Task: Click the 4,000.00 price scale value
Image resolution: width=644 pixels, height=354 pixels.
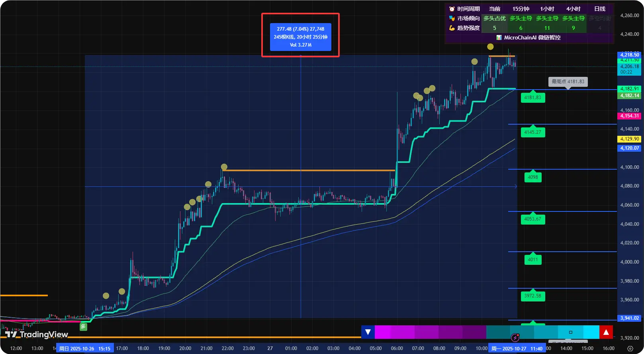Action: (x=630, y=262)
